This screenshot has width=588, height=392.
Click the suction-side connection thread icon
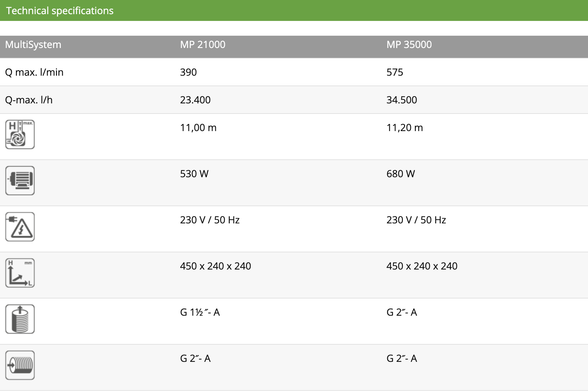pyautogui.click(x=20, y=365)
